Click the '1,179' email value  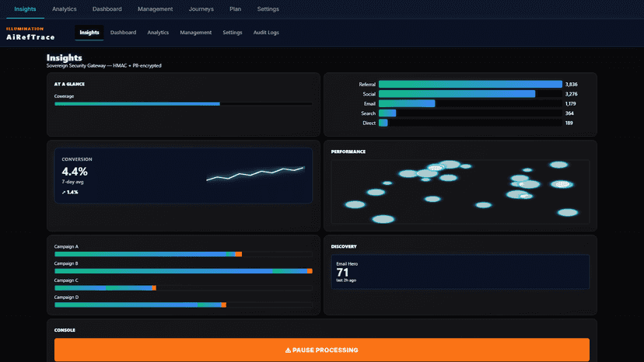pyautogui.click(x=570, y=104)
